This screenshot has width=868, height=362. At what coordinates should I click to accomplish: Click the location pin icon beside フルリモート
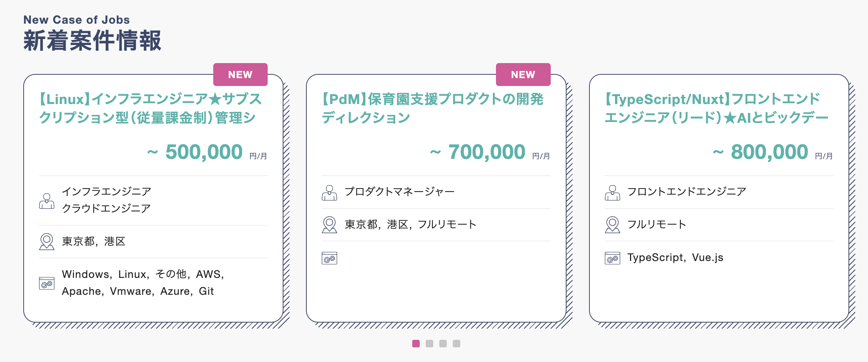point(612,225)
